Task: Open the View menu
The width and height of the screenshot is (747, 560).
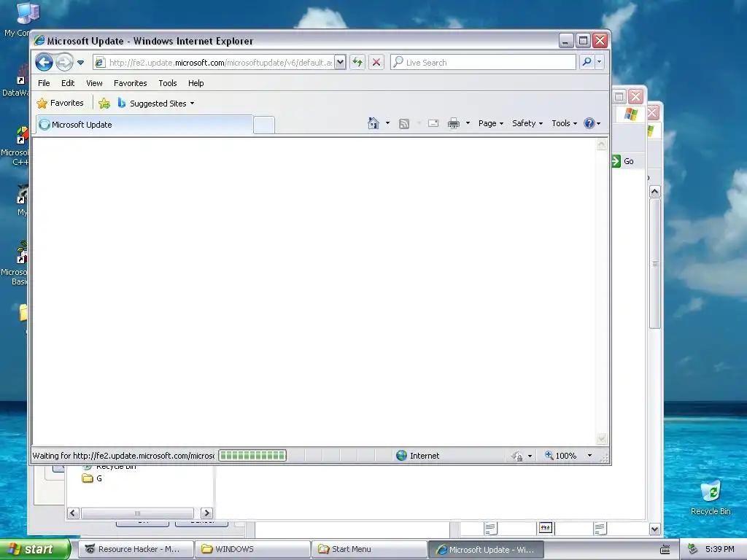Action: (94, 83)
